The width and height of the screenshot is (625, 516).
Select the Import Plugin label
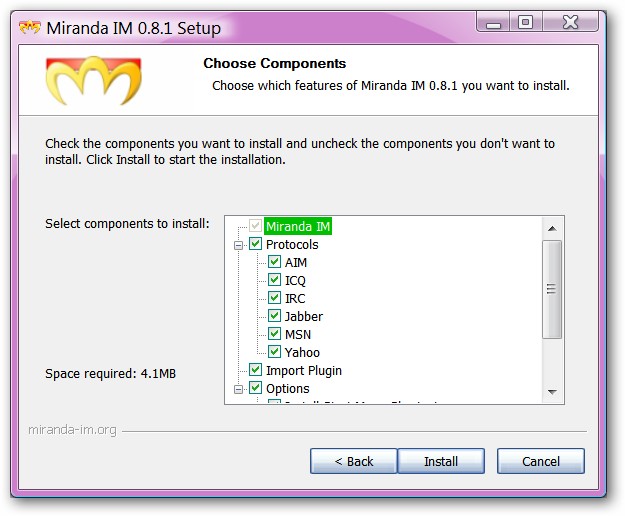click(x=304, y=371)
